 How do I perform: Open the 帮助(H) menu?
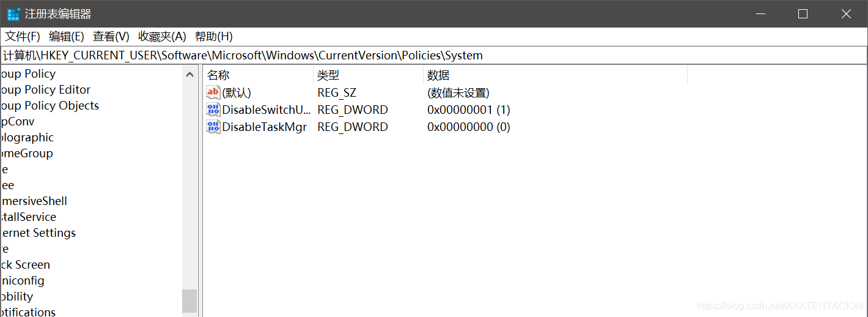tap(213, 37)
